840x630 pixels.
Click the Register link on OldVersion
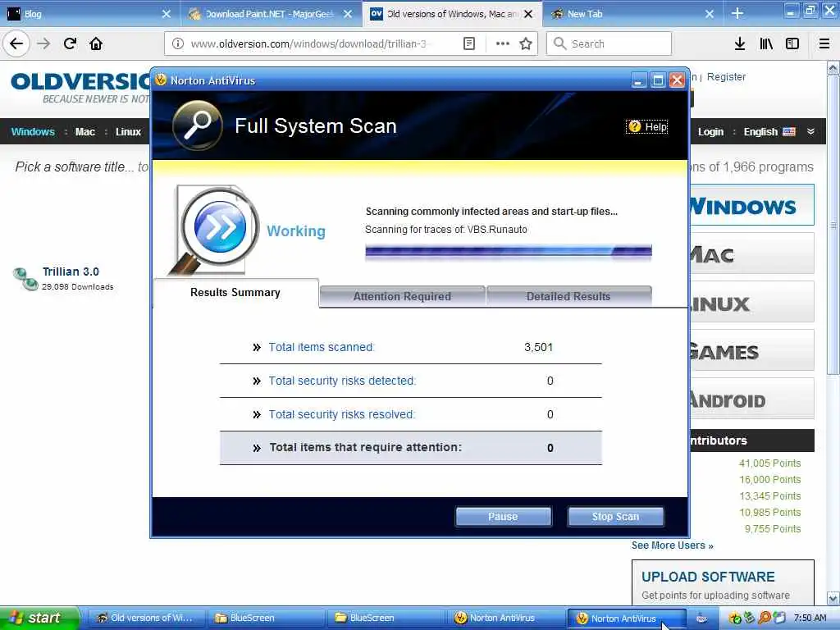coord(726,76)
